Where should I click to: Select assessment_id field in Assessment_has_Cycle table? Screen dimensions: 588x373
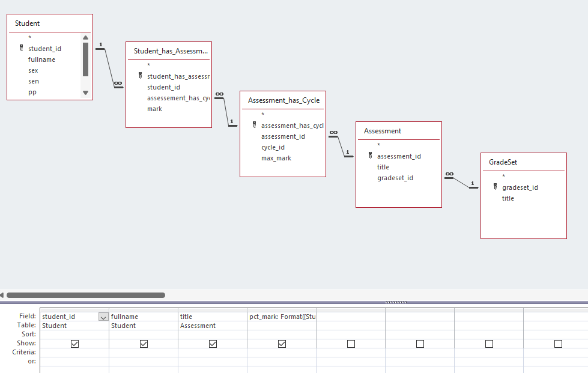(x=283, y=136)
